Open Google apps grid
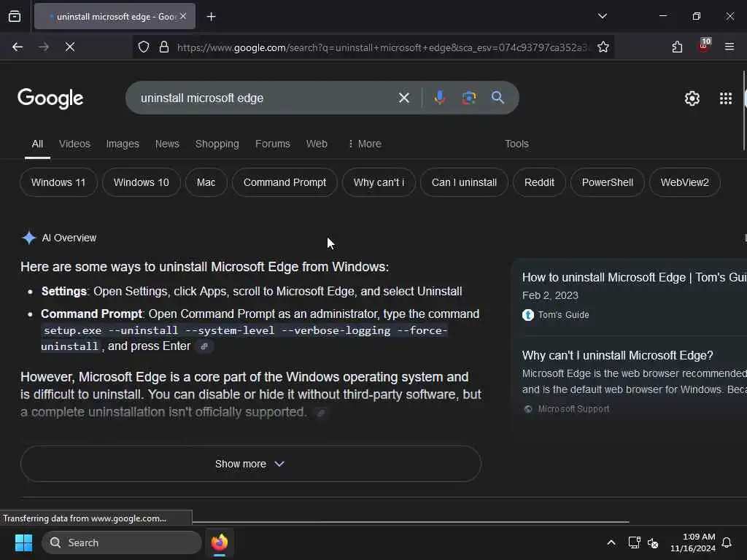 click(x=726, y=98)
